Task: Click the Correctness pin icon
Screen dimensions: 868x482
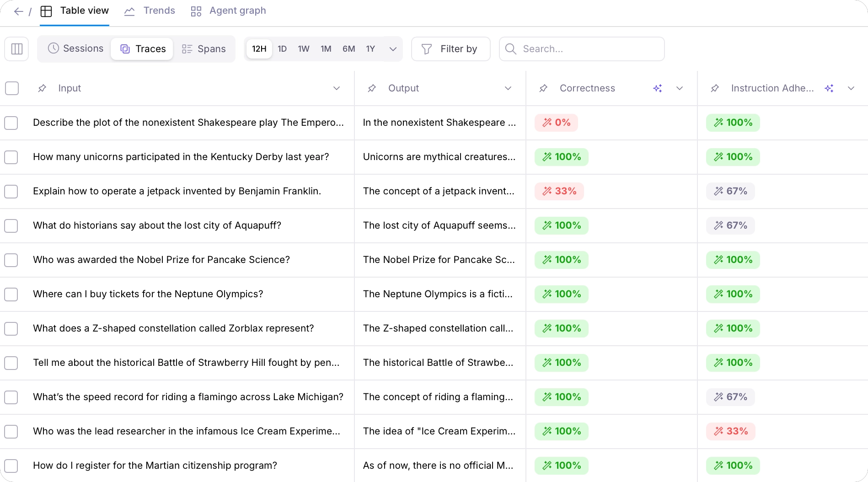Action: 543,88
